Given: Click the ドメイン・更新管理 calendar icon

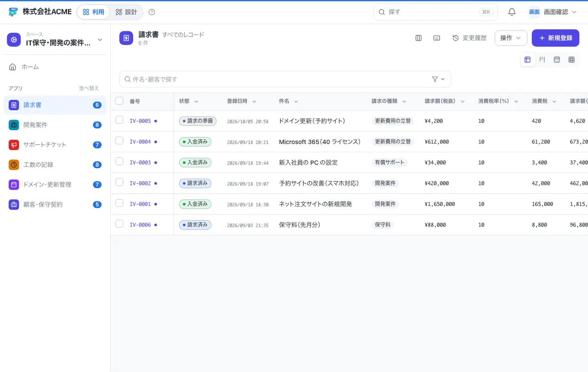Looking at the screenshot, I should click(14, 184).
